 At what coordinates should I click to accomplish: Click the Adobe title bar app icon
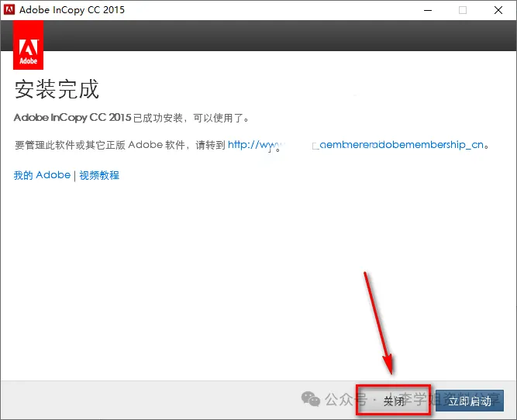coord(9,9)
